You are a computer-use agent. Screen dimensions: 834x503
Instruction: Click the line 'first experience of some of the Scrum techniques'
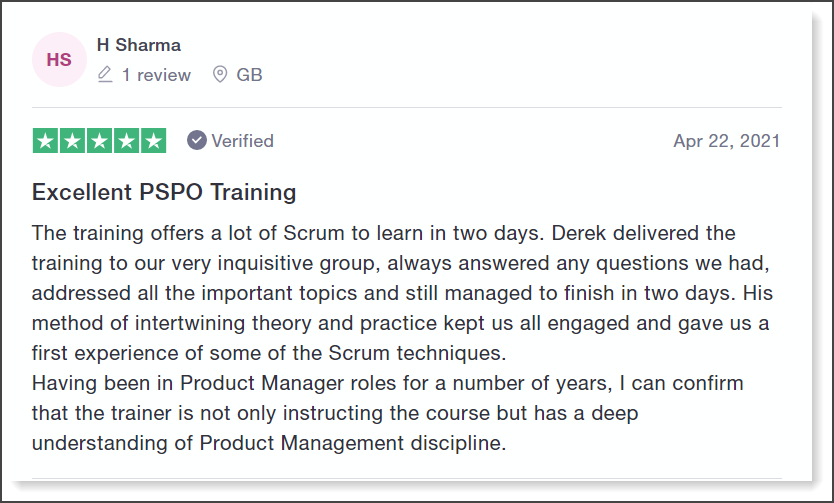click(x=268, y=353)
